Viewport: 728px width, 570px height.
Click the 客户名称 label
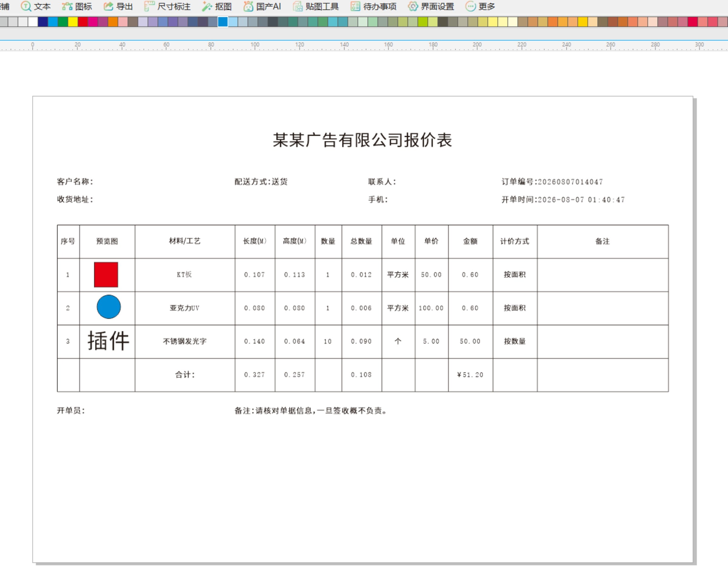coord(75,181)
